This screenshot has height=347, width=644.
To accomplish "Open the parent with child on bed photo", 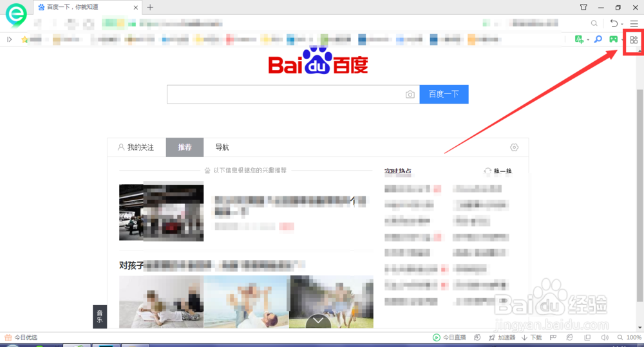I will 161,302.
